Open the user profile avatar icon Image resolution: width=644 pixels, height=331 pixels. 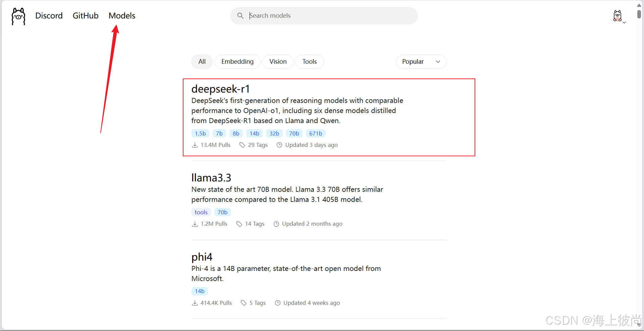pos(618,16)
